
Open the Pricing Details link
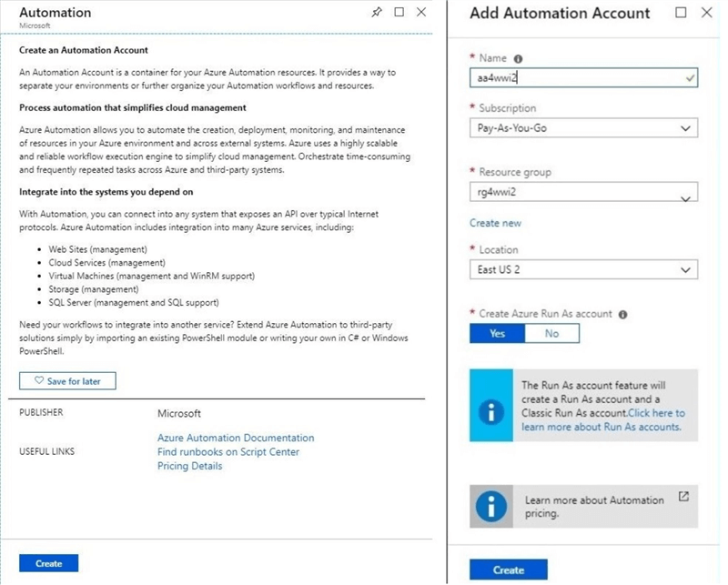189,466
